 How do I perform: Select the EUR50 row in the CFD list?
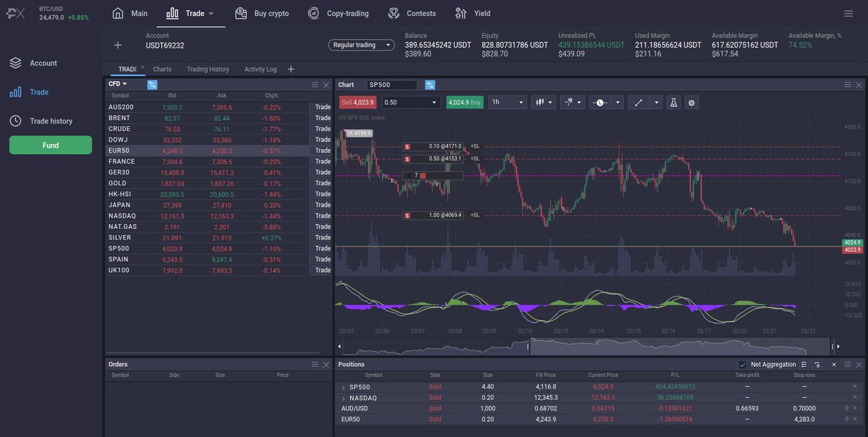pyautogui.click(x=218, y=150)
